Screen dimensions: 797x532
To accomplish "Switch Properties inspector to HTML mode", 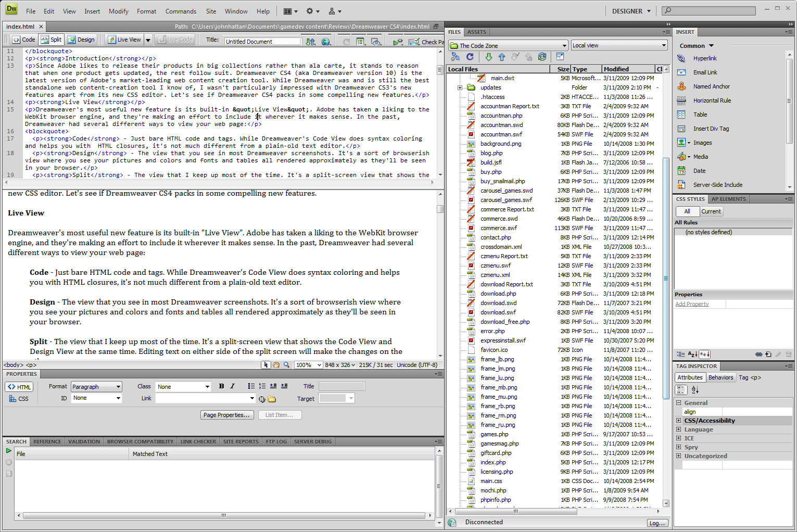I will [19, 387].
